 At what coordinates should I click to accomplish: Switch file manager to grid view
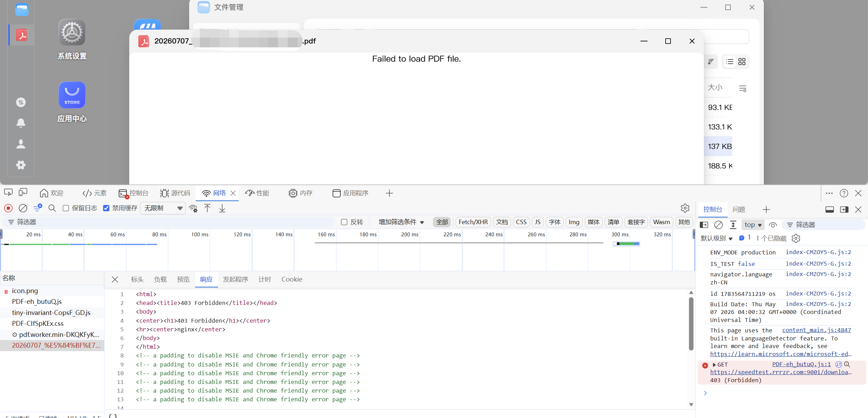pos(742,62)
